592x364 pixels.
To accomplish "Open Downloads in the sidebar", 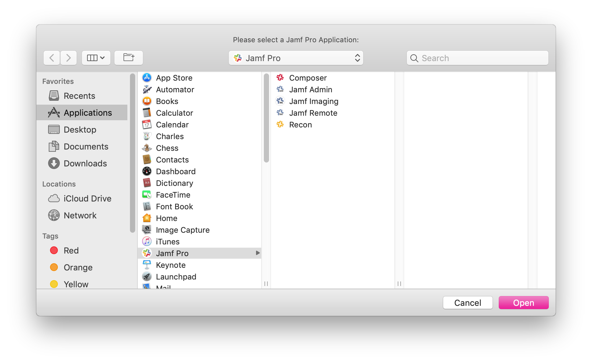I will coord(82,163).
